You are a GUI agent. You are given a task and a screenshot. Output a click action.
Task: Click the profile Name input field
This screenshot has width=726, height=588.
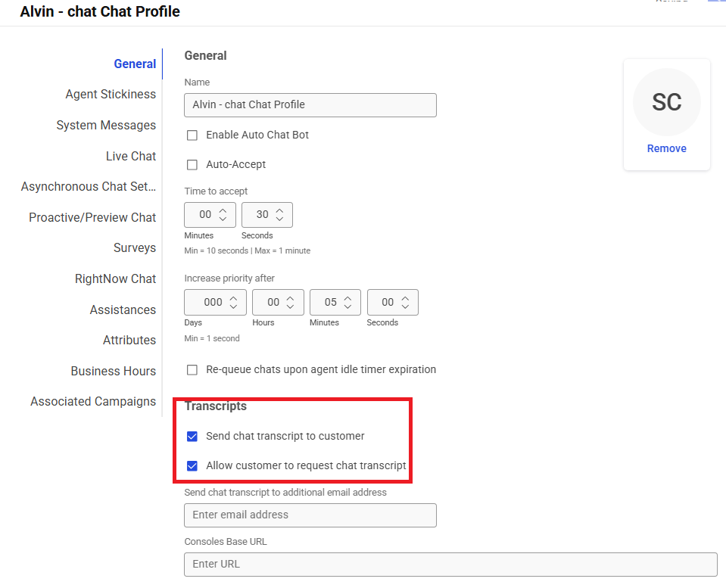point(310,105)
